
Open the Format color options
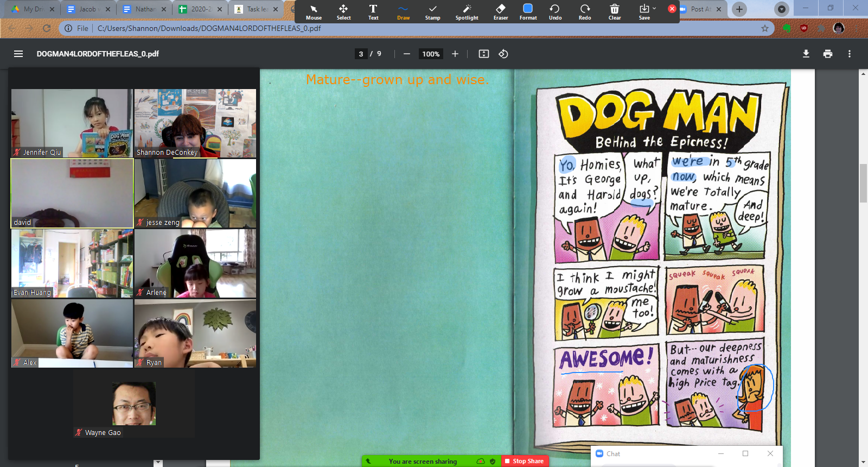[528, 11]
